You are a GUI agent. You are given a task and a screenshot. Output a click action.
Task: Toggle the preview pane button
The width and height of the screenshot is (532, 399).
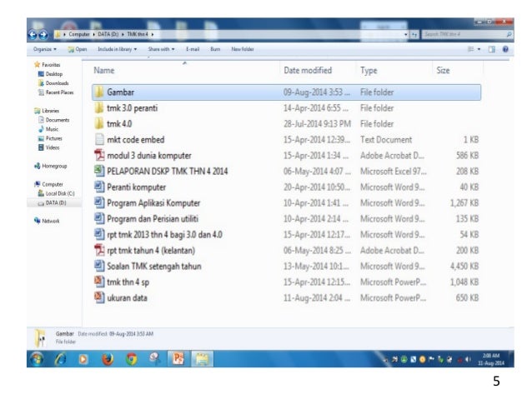point(493,48)
